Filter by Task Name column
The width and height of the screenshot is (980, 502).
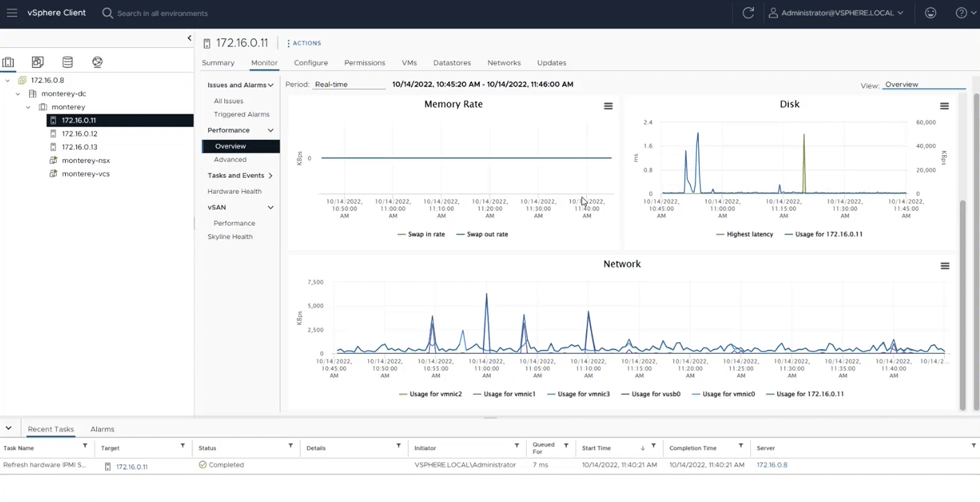(x=85, y=446)
